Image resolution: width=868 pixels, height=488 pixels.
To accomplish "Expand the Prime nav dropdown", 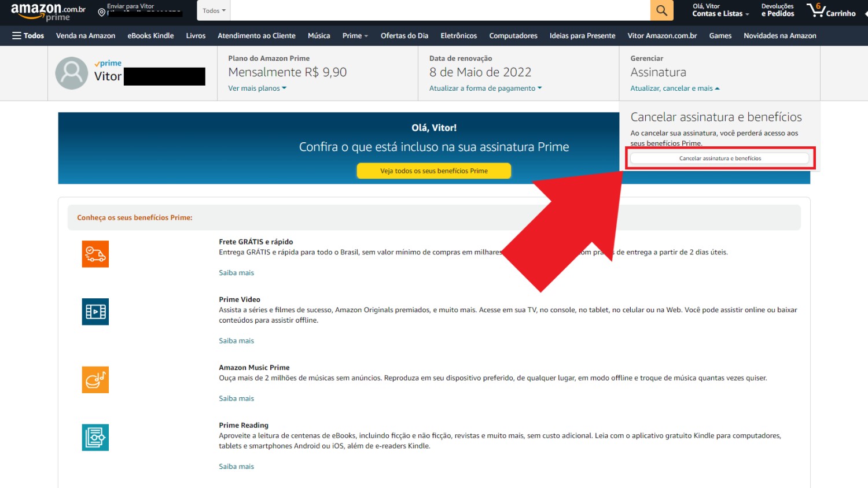I will [355, 35].
